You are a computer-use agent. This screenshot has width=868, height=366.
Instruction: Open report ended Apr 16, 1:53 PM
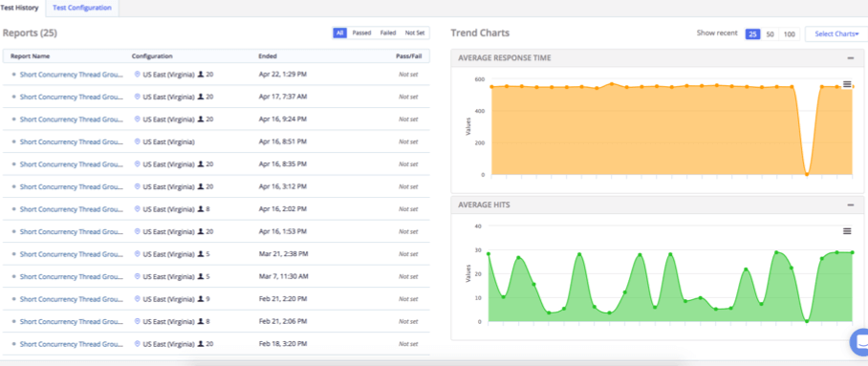[71, 231]
